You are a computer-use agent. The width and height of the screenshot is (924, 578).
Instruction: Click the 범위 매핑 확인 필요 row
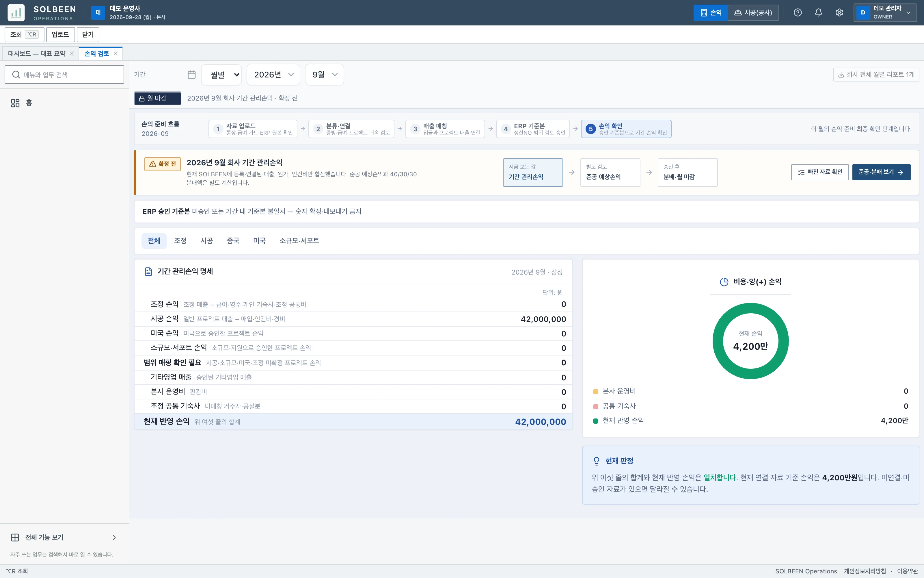353,363
